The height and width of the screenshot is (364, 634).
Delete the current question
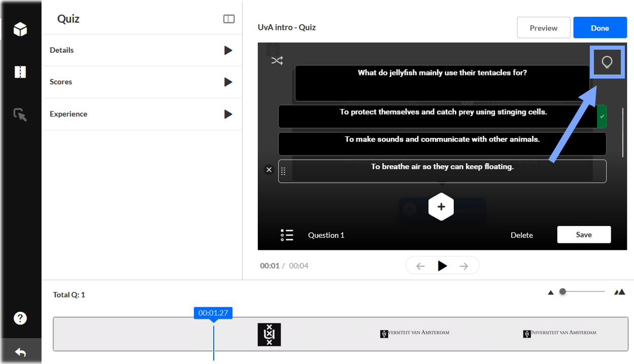pyautogui.click(x=522, y=235)
